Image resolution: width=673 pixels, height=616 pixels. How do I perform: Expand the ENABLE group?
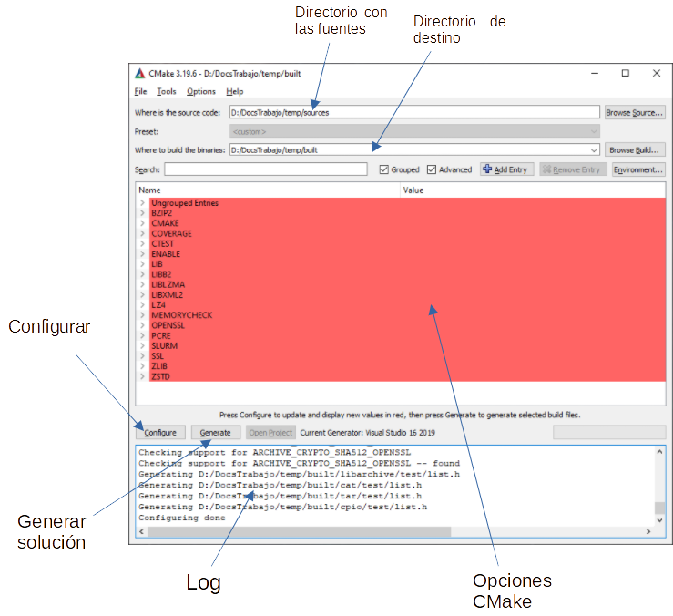coord(142,254)
